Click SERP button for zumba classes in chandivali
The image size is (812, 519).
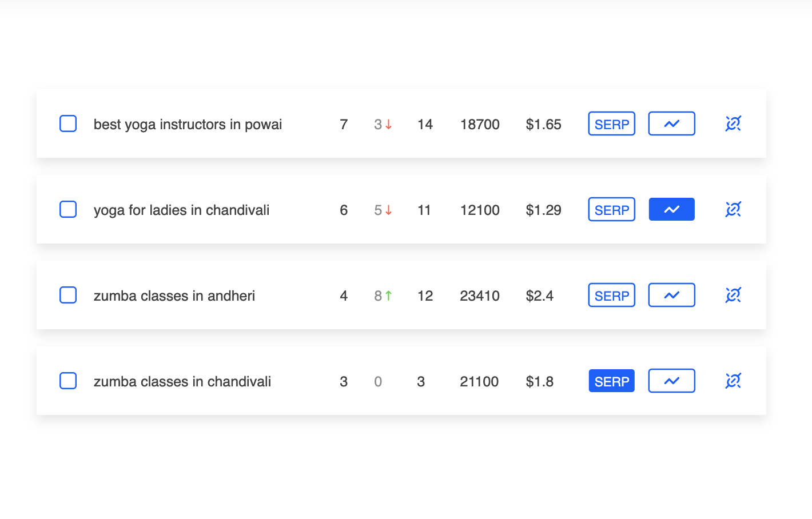(611, 381)
